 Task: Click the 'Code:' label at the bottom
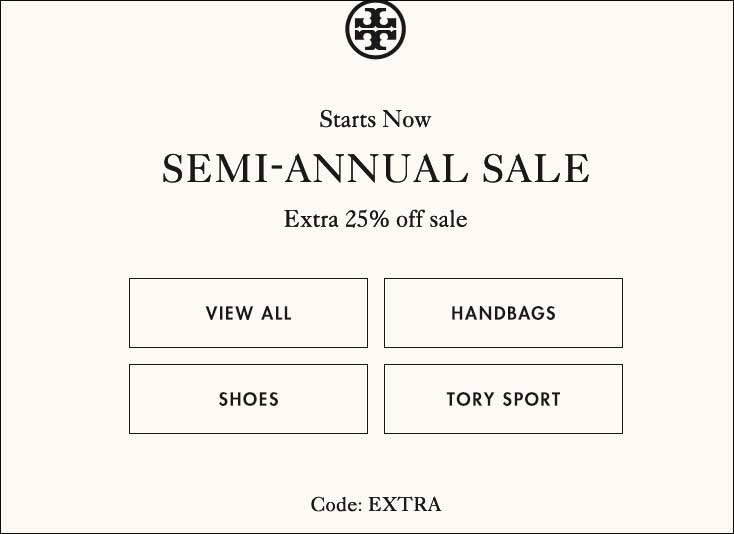pos(336,504)
